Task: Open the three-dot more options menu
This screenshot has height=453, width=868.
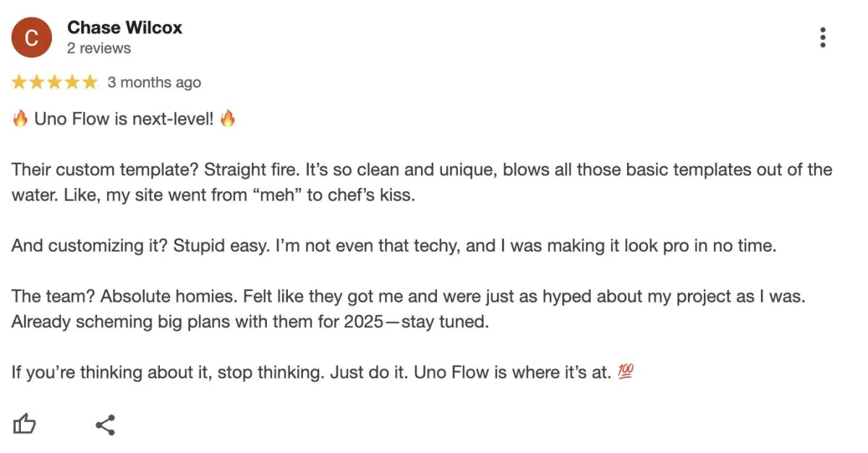Action: (822, 38)
